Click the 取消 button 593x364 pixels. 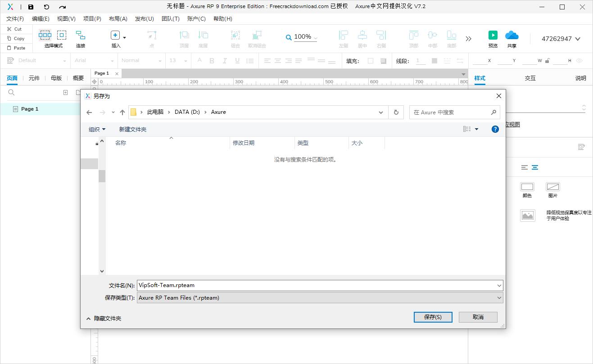tap(478, 317)
